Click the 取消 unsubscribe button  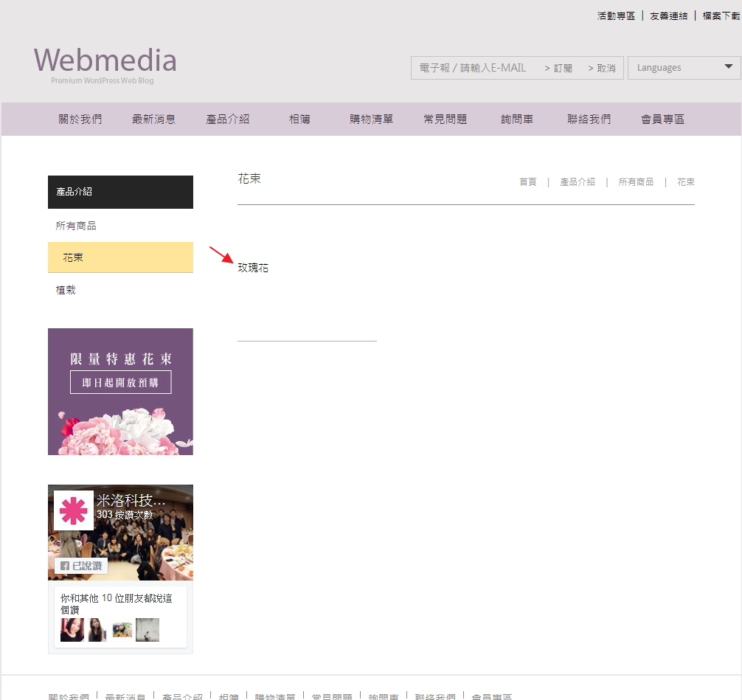pyautogui.click(x=602, y=68)
